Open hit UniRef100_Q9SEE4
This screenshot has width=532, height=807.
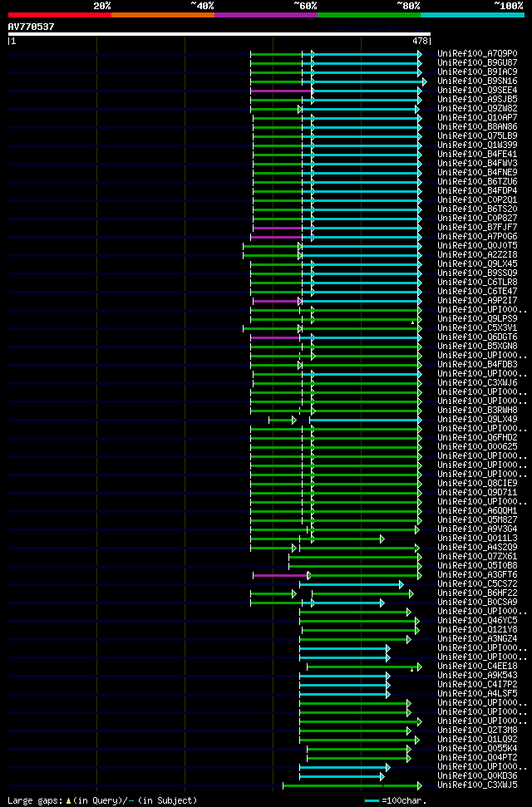[x=477, y=90]
